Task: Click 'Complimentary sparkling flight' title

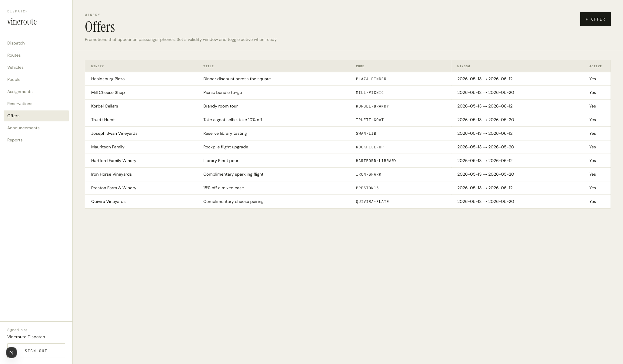Action: tap(233, 174)
